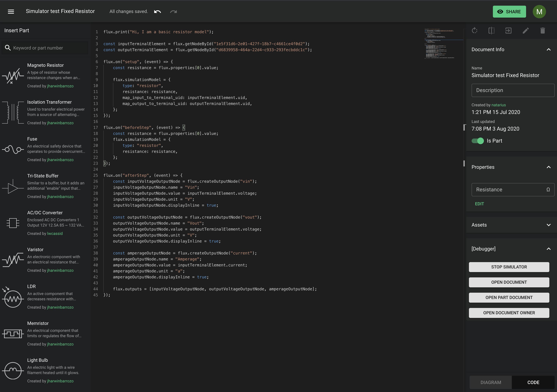
Task: Redo the last change
Action: coord(173,12)
